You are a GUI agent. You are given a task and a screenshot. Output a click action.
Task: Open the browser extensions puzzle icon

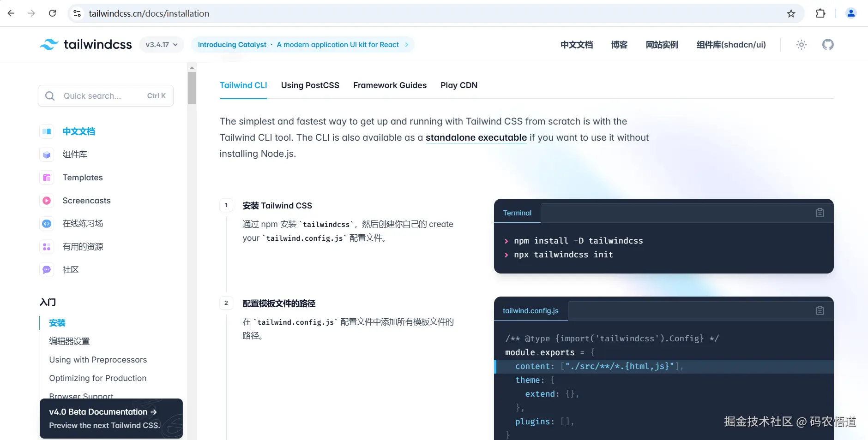820,13
